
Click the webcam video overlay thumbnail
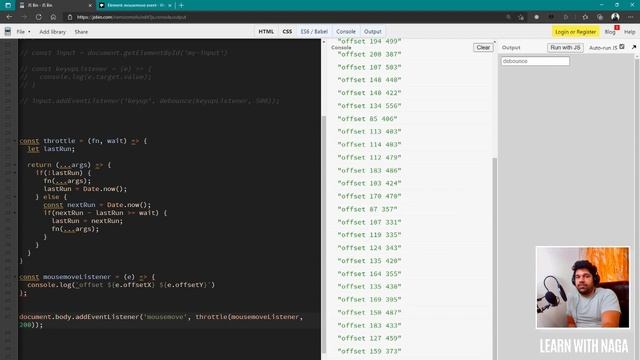coord(582,287)
